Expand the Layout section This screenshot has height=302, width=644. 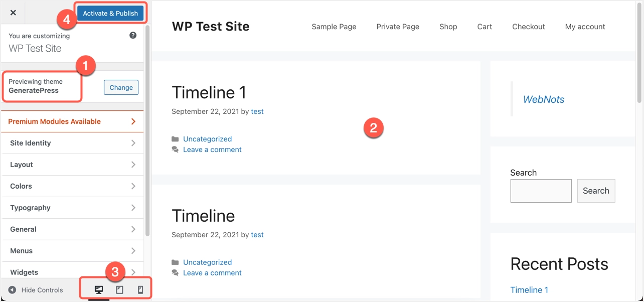[73, 165]
